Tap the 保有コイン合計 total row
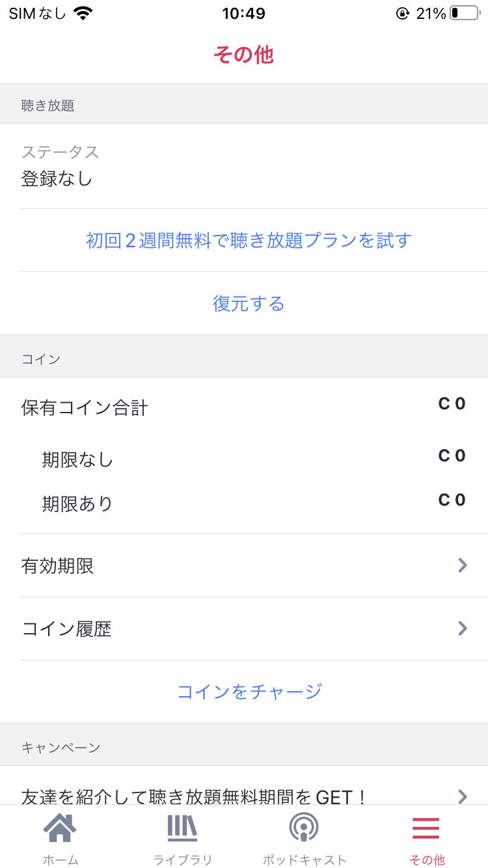The image size is (488, 868). tap(244, 407)
